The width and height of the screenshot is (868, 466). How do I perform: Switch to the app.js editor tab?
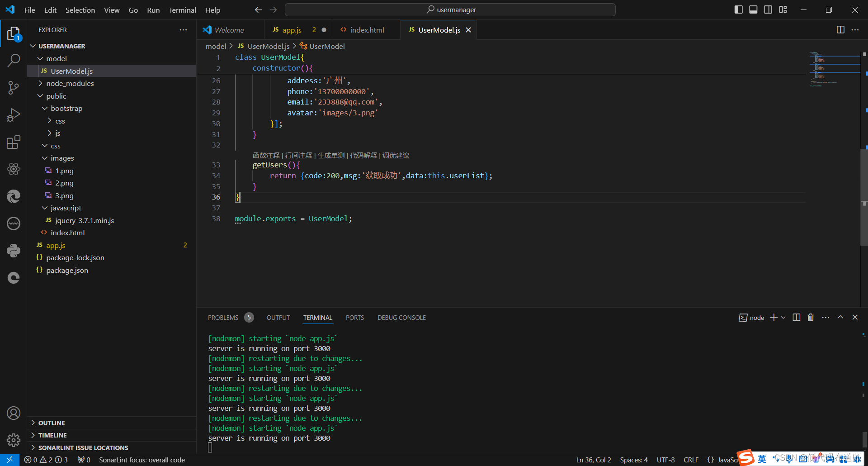(299, 30)
